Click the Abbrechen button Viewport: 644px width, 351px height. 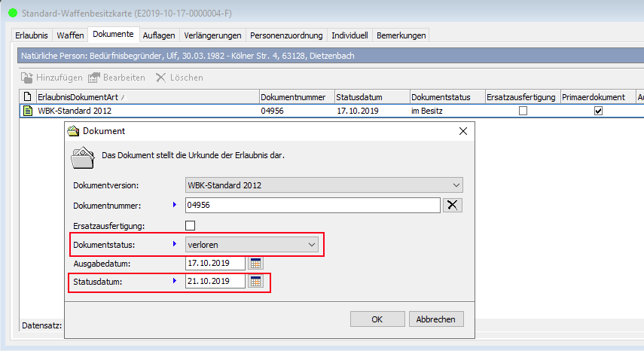[436, 319]
